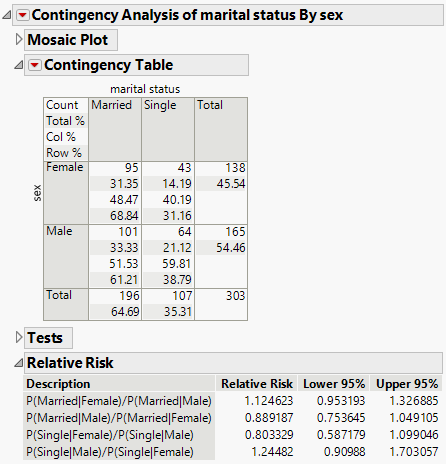Collapse the Relative Risk section

19,363
